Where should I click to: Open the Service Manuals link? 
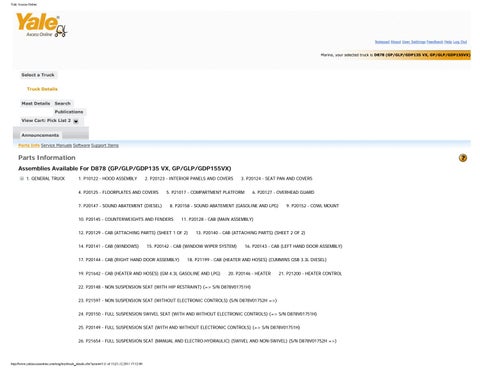pyautogui.click(x=56, y=145)
